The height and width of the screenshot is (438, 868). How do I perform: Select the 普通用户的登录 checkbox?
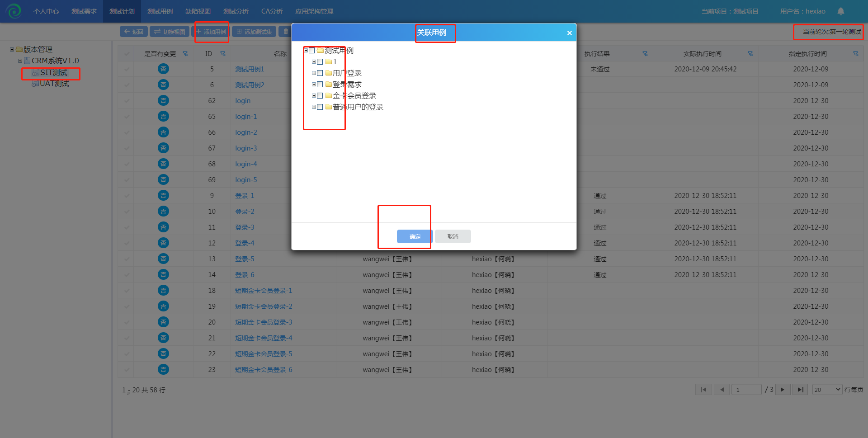click(x=320, y=107)
